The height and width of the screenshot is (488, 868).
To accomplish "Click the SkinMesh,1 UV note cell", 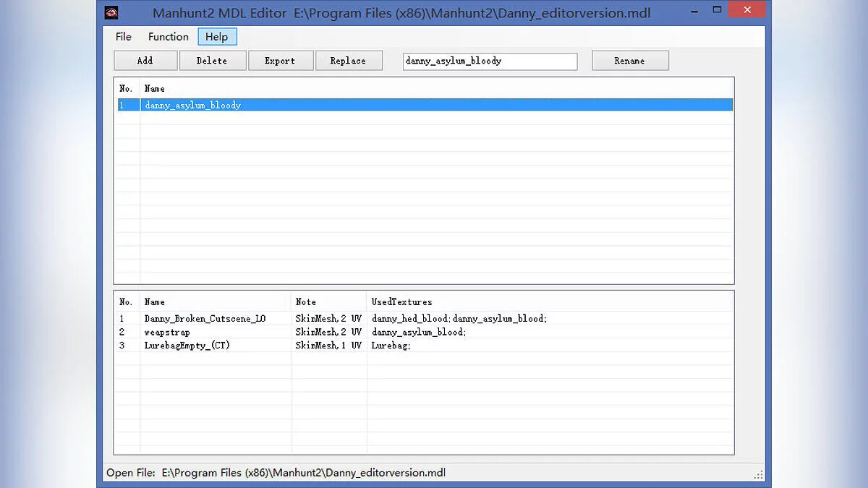I will [x=328, y=346].
